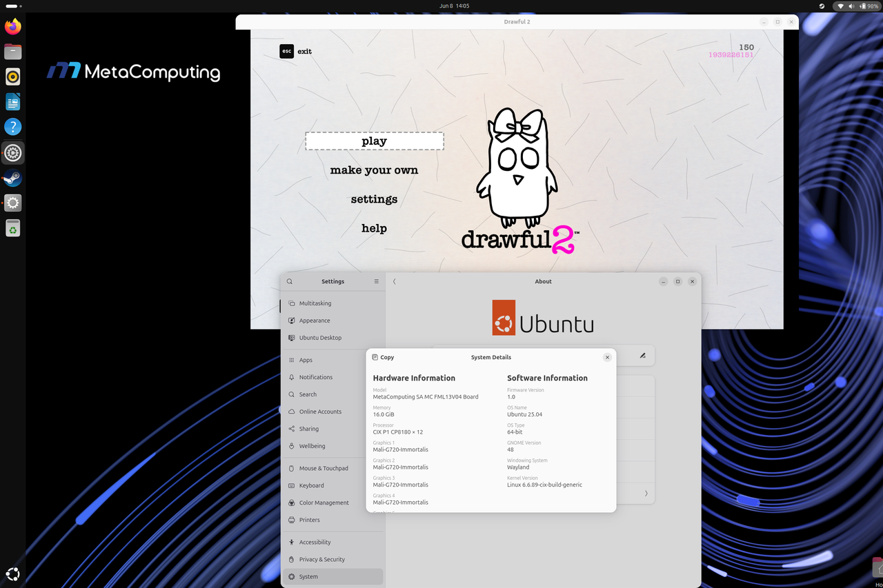Open the blue question-mark Help dock icon
Viewport: 883px width, 588px height.
pyautogui.click(x=12, y=127)
